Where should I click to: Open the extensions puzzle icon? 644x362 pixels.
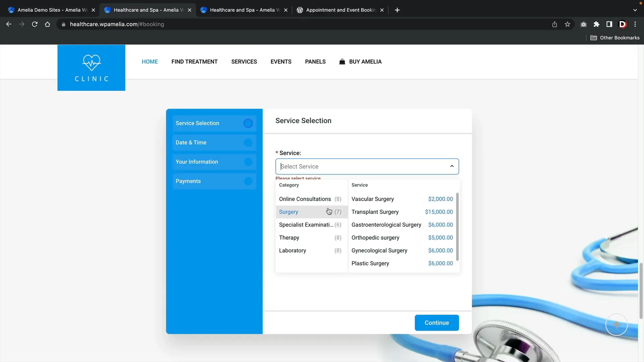point(597,24)
